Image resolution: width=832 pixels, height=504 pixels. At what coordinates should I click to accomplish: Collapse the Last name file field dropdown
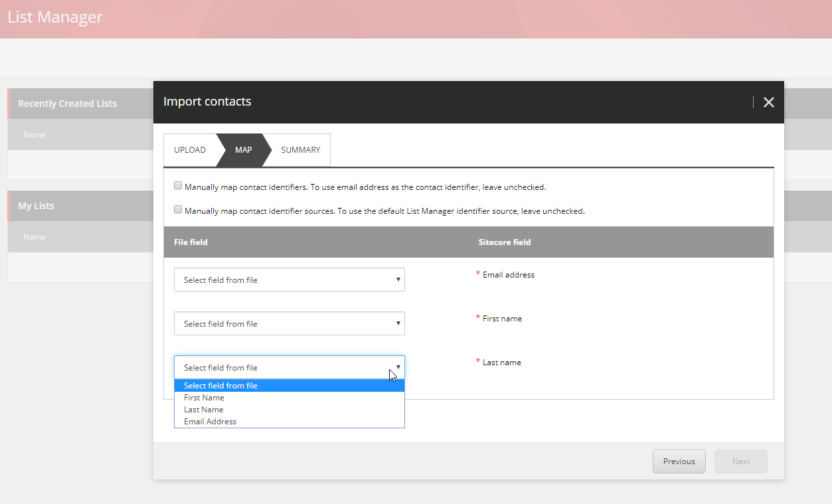coord(290,367)
